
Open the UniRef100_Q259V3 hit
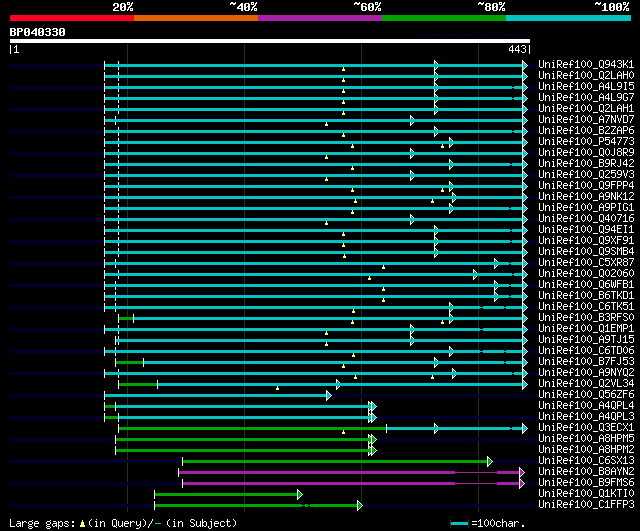(x=586, y=175)
